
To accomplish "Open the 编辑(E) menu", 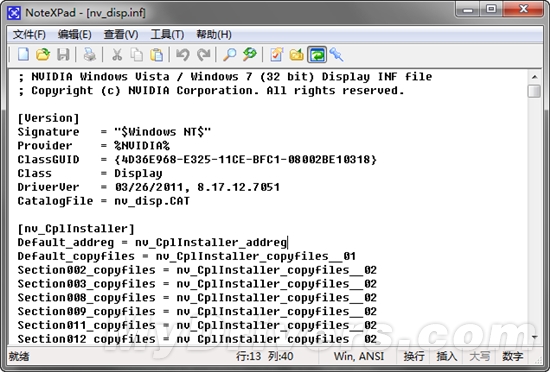I will (75, 35).
